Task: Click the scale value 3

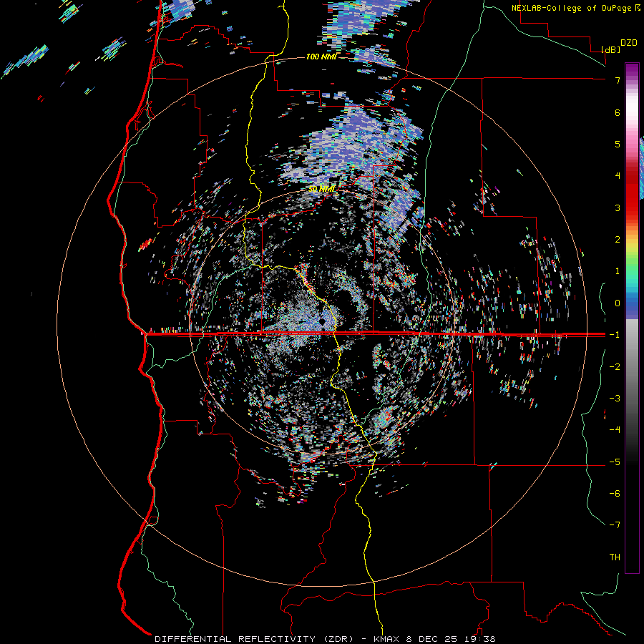Action: [618, 208]
